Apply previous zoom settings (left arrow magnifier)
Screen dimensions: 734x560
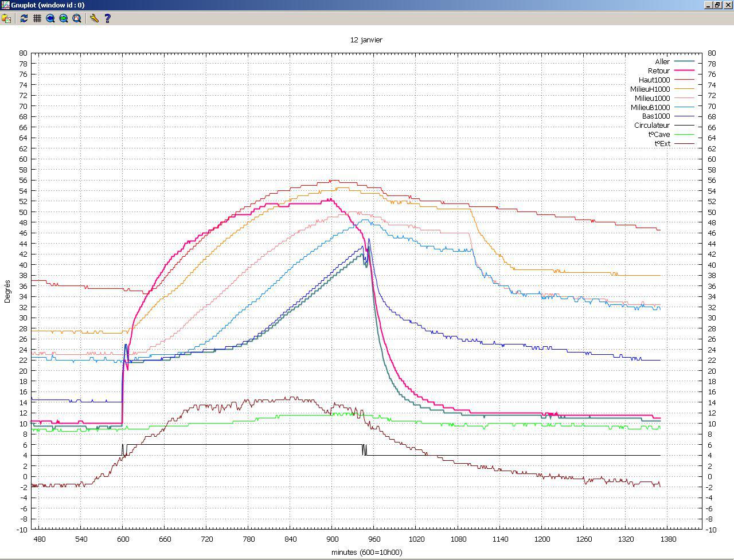click(50, 18)
